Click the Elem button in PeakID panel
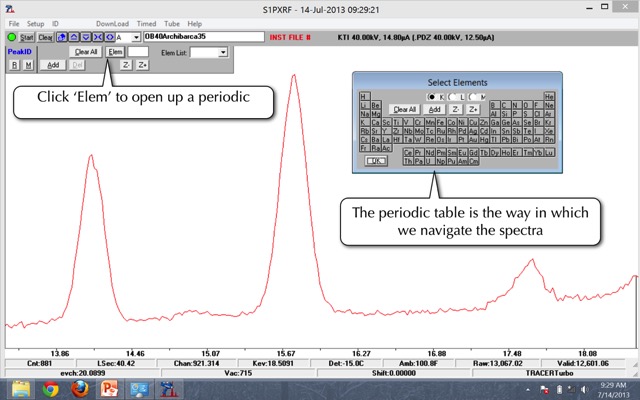The width and height of the screenshot is (640, 400). [x=115, y=51]
